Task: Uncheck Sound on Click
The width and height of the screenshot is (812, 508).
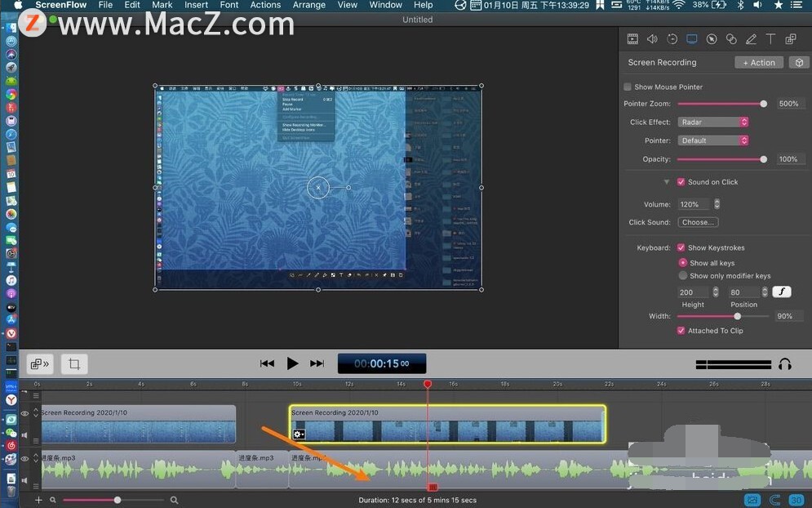Action: [681, 182]
